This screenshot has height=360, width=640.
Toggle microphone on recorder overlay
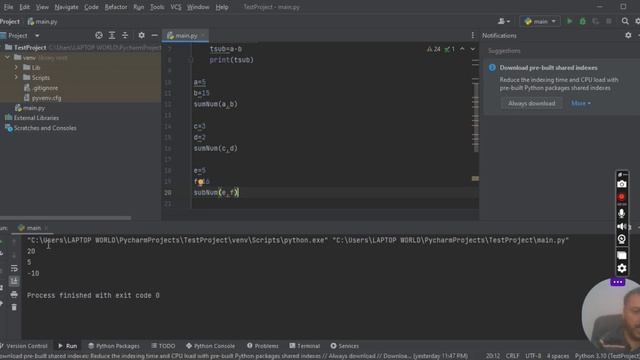coord(622,213)
